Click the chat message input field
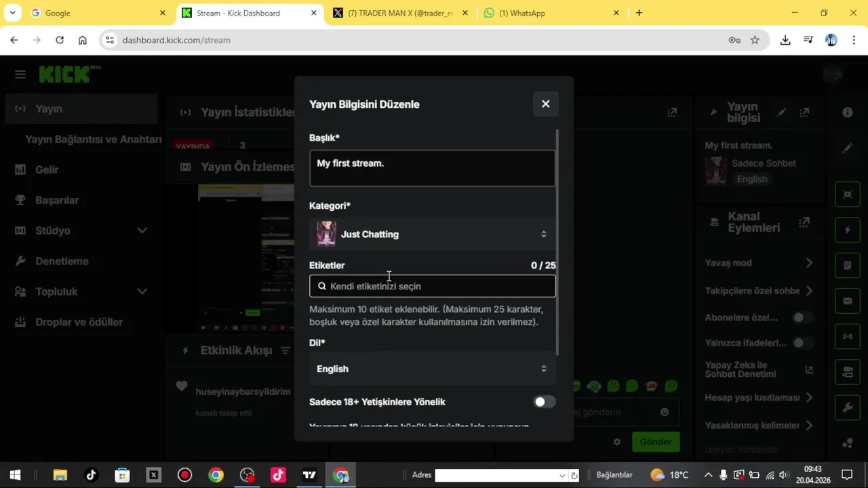Viewport: 868px width, 488px height. pos(614,412)
